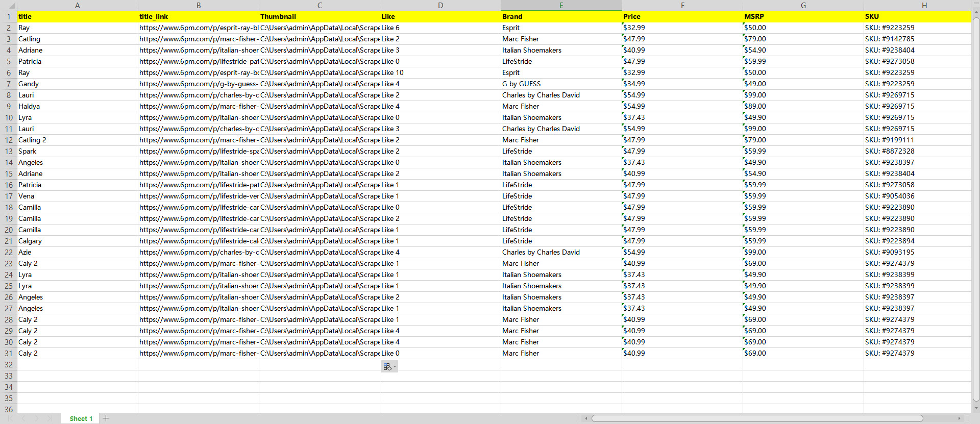Viewport: 980px width, 424px height.
Task: Click the 'Like' header cell
Action: tap(440, 16)
